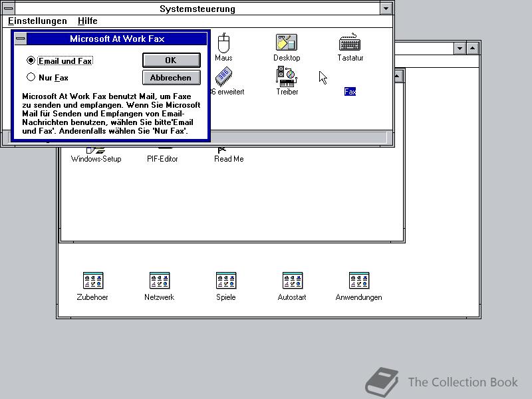This screenshot has height=399, width=532.
Task: Minimize the Systemsteuerung window
Action: click(386, 9)
